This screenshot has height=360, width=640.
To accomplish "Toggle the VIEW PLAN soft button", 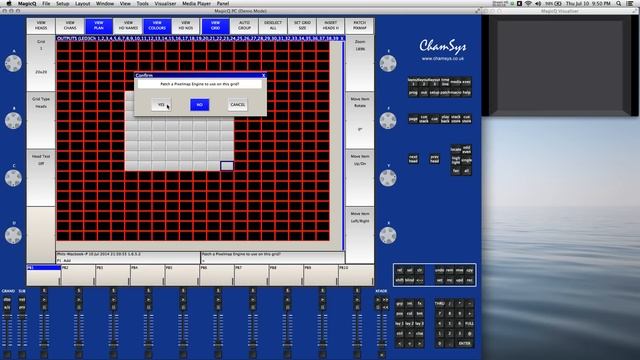I will click(99, 26).
